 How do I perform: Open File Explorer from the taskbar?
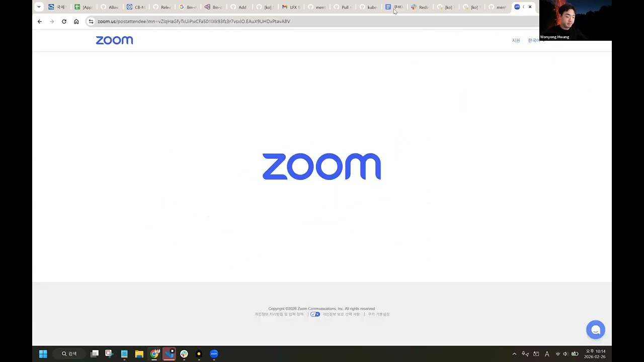139,354
